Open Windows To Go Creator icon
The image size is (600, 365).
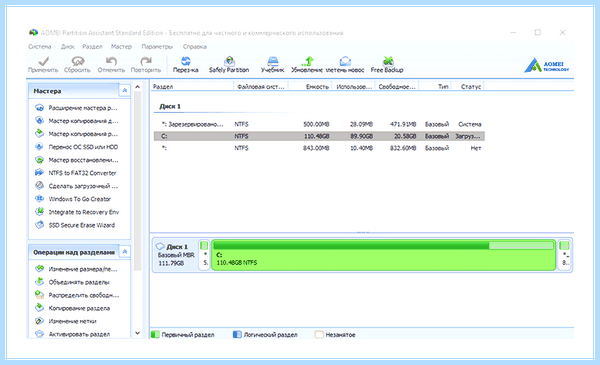39,199
